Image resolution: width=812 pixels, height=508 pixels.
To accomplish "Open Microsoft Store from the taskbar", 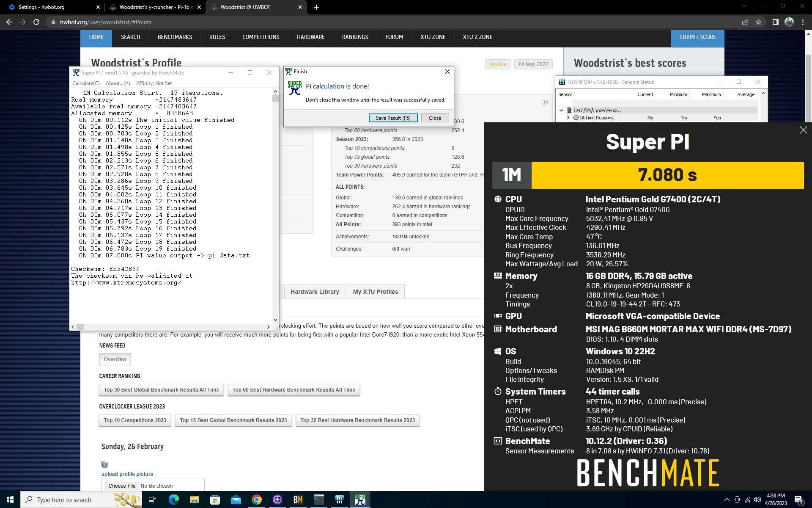I will [215, 500].
